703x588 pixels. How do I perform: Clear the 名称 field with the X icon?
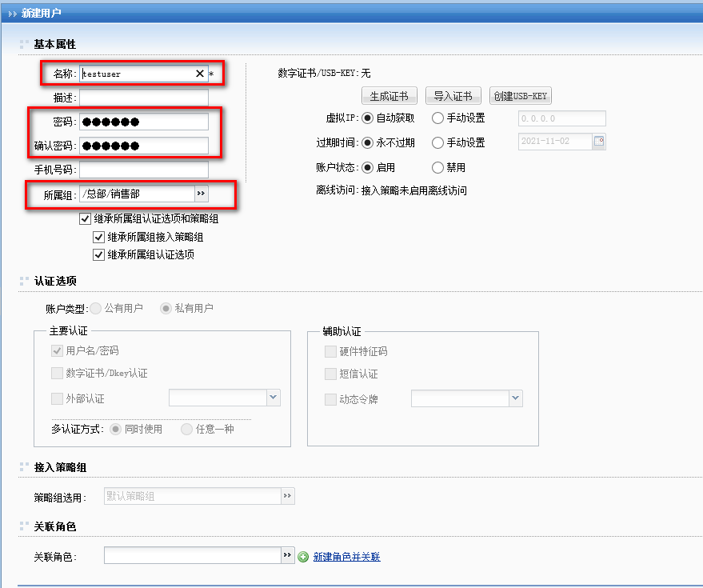pyautogui.click(x=200, y=74)
